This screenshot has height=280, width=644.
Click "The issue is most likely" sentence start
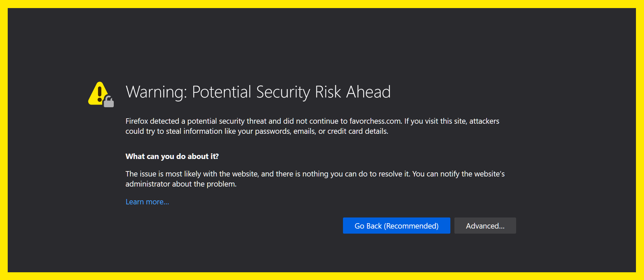click(163, 174)
